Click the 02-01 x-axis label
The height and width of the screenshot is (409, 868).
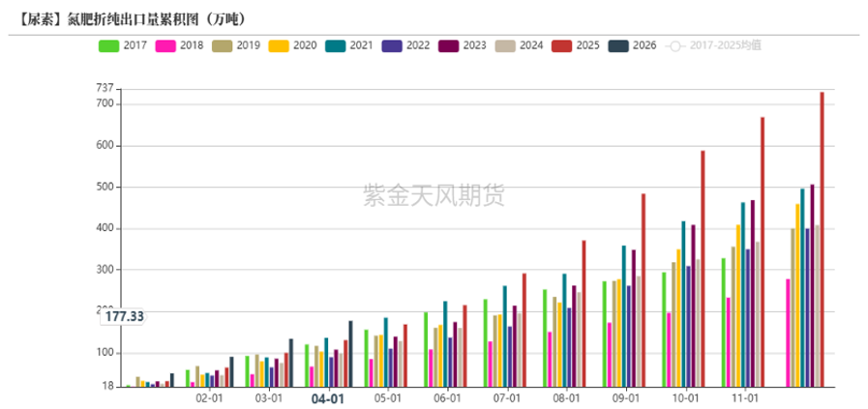pos(209,398)
